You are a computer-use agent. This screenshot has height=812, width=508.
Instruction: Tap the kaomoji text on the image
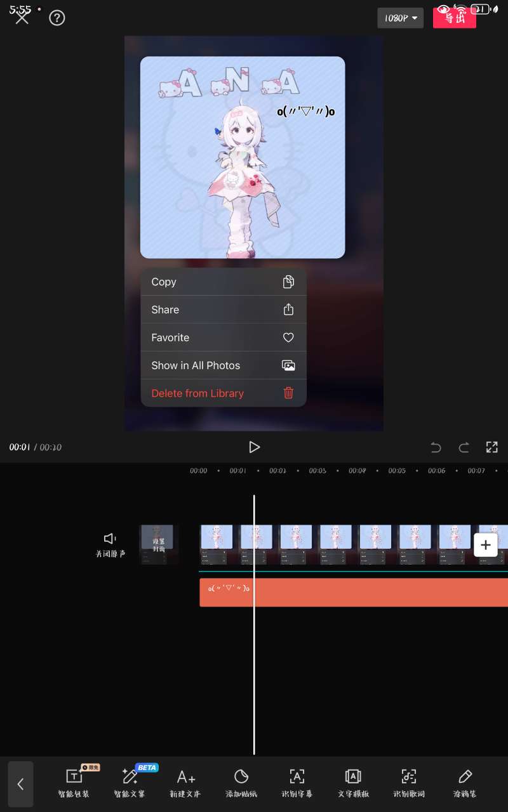pos(306,112)
